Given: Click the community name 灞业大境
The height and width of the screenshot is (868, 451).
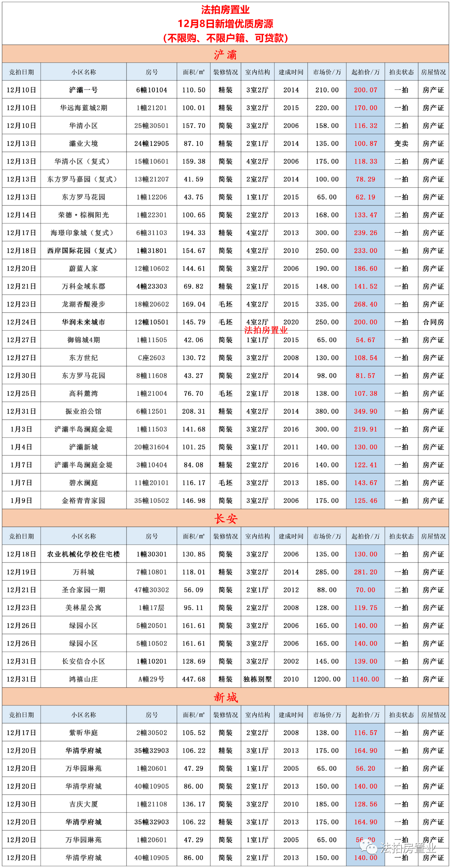Looking at the screenshot, I should (x=84, y=143).
